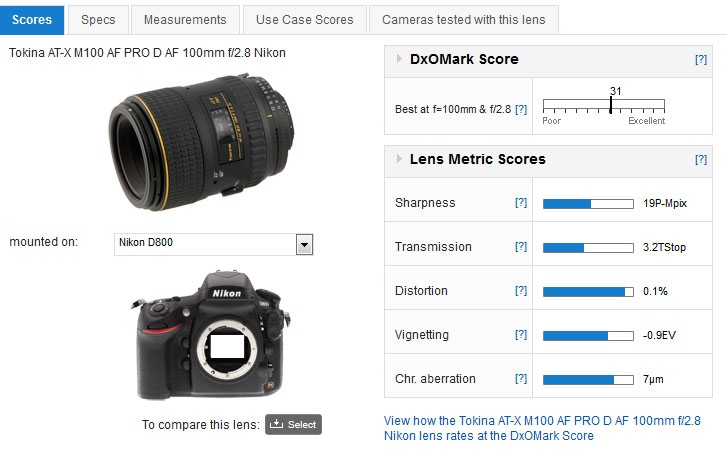727x450 pixels.
Task: Switch to the Specs tab
Action: click(x=98, y=20)
